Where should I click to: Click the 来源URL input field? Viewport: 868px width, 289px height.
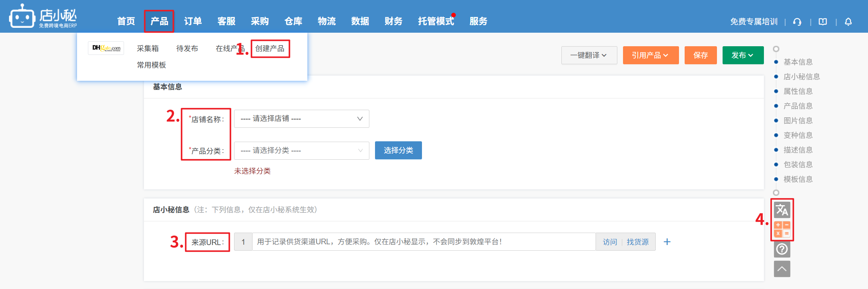click(423, 242)
